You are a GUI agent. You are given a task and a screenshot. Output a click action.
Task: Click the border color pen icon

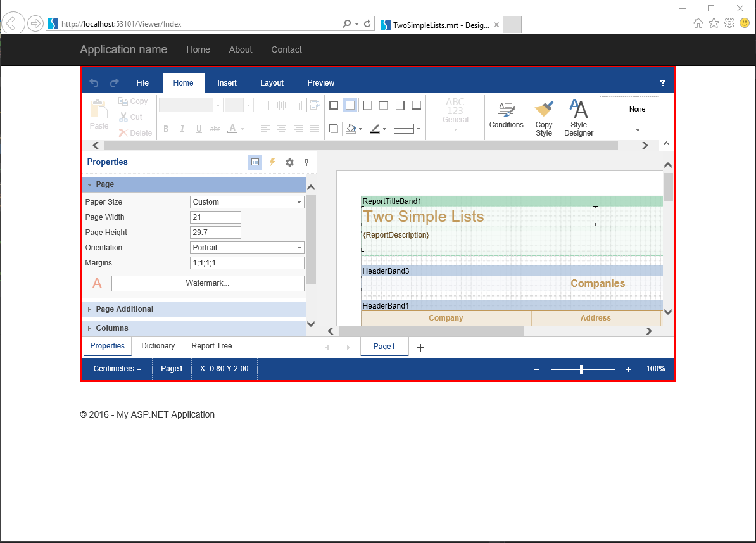(375, 129)
